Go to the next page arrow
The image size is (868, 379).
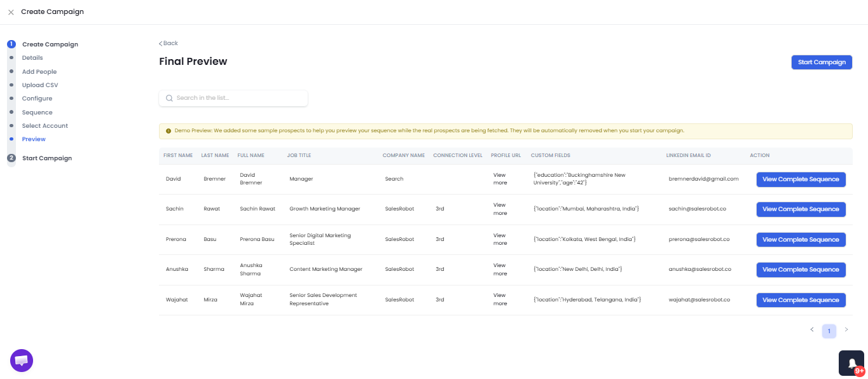[846, 329]
